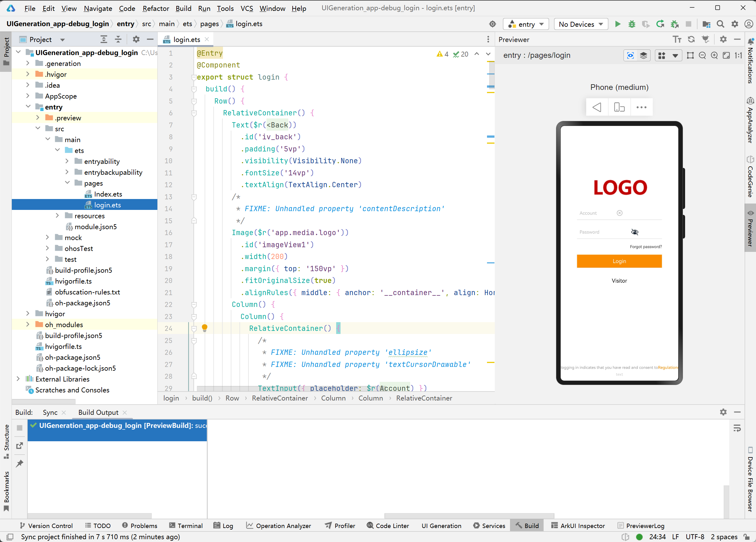Reset Previewer zoom to 1:1
Screen dimensions: 756x542
[x=738, y=55]
